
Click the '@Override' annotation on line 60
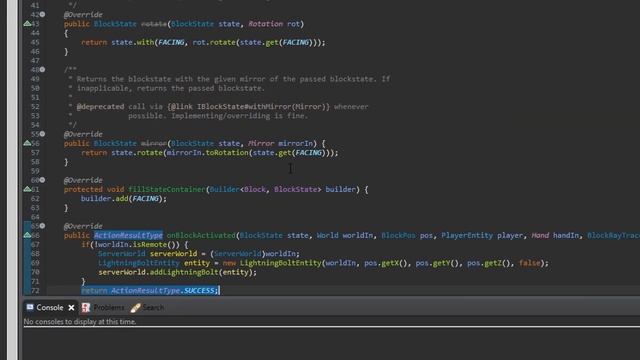click(83, 180)
